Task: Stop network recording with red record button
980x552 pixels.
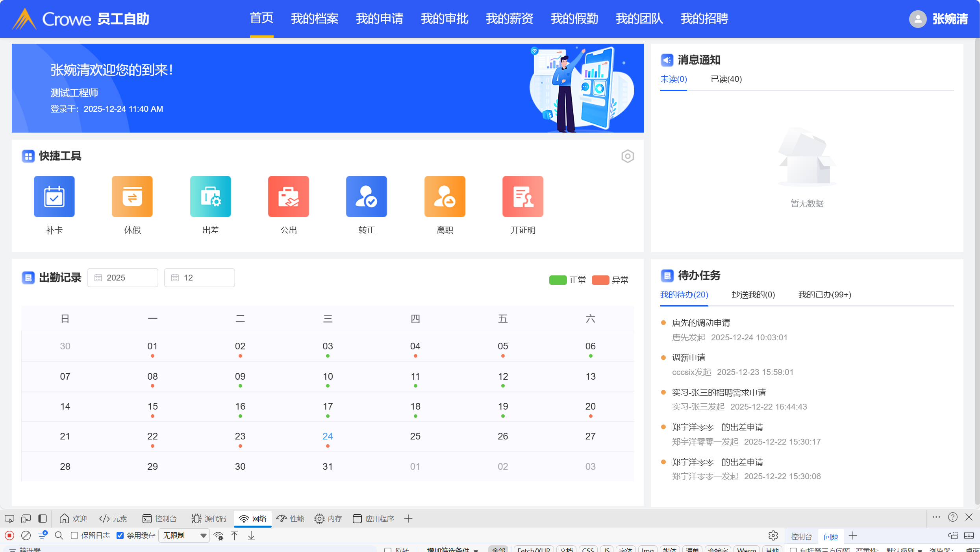Action: (x=9, y=535)
